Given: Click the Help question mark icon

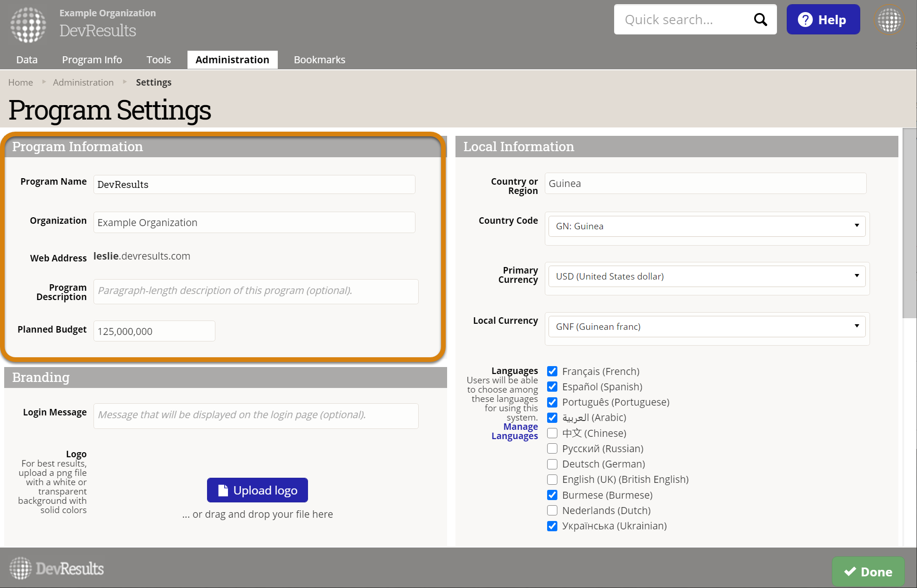Looking at the screenshot, I should coord(805,20).
